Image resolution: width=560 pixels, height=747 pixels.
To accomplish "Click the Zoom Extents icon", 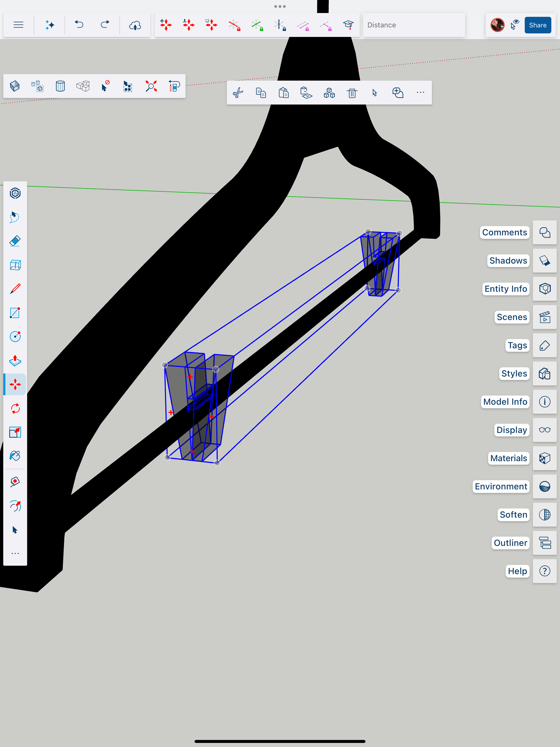I will pyautogui.click(x=151, y=86).
